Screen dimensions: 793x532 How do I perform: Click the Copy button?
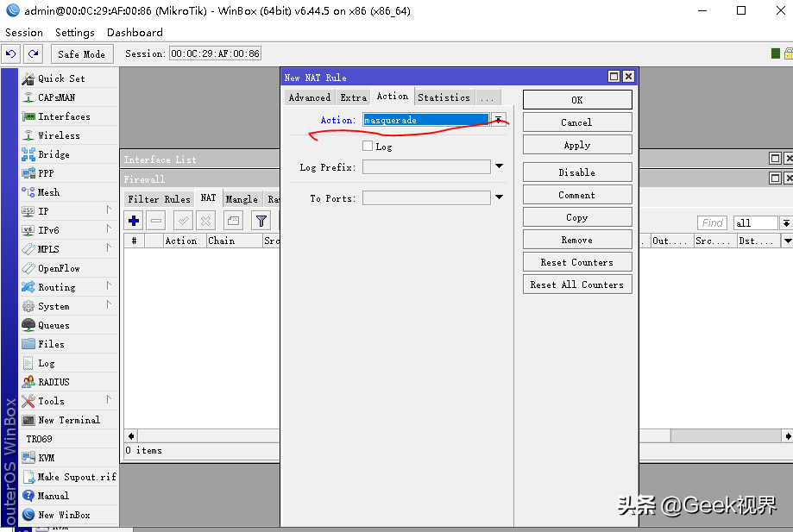pyautogui.click(x=577, y=217)
